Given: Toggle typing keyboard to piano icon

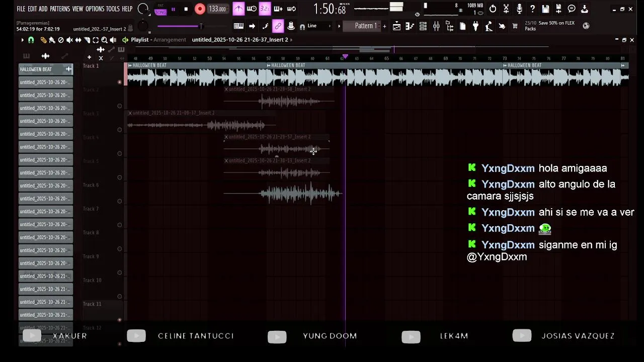Looking at the screenshot, I should [238, 26].
